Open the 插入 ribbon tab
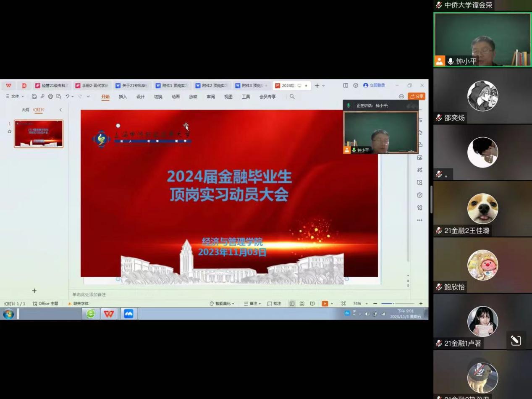The image size is (532, 399). click(x=123, y=97)
